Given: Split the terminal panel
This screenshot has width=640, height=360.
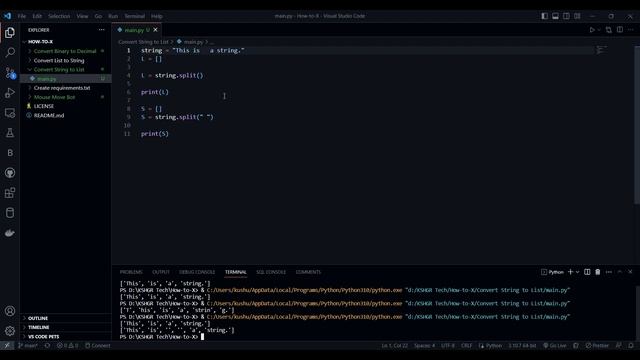Looking at the screenshot, I should pos(587,272).
